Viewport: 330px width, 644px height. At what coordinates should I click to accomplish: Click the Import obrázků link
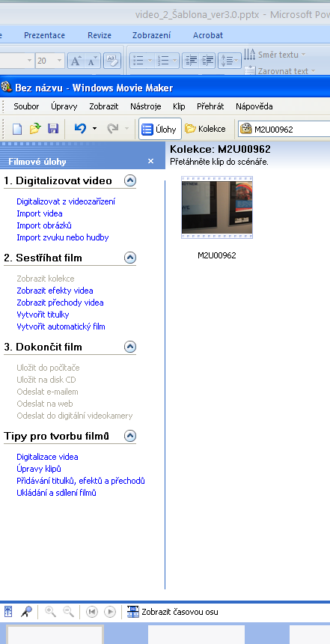44,225
